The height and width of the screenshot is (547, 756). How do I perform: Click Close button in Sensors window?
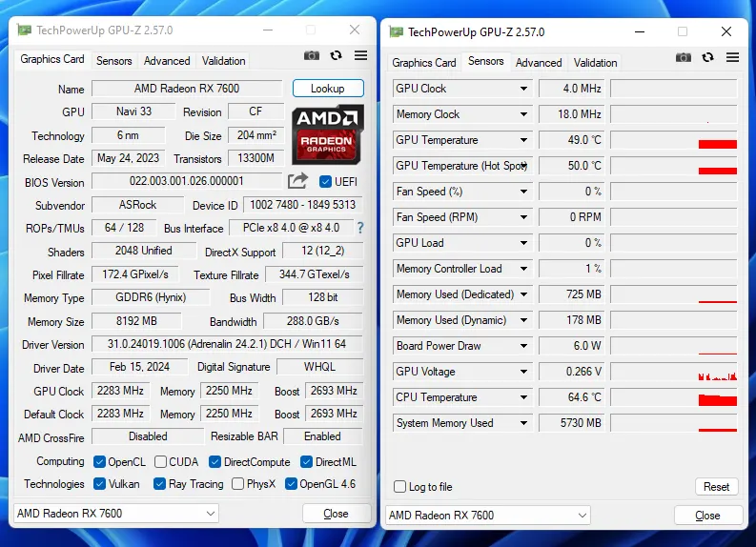[707, 516]
